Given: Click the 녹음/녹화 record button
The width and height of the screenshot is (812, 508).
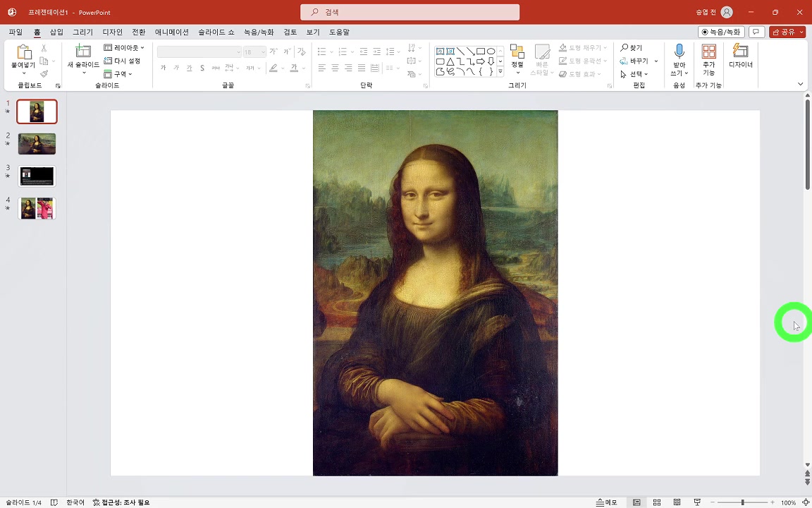Looking at the screenshot, I should click(x=721, y=32).
